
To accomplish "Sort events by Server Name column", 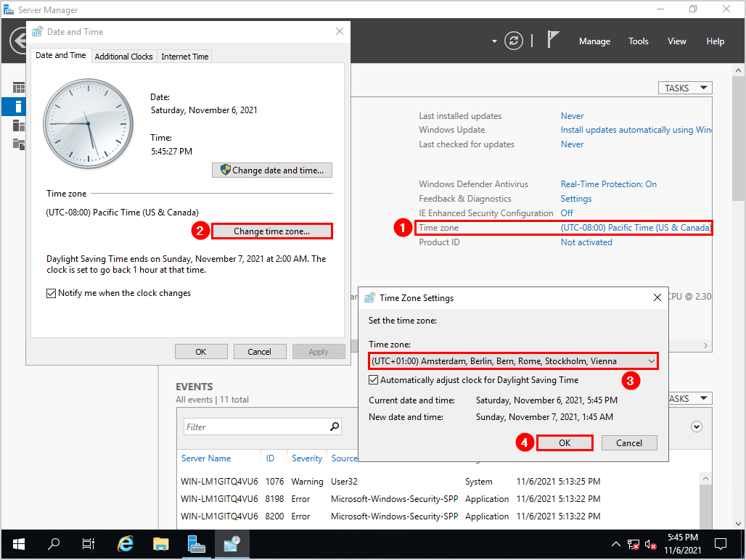I will click(x=206, y=458).
